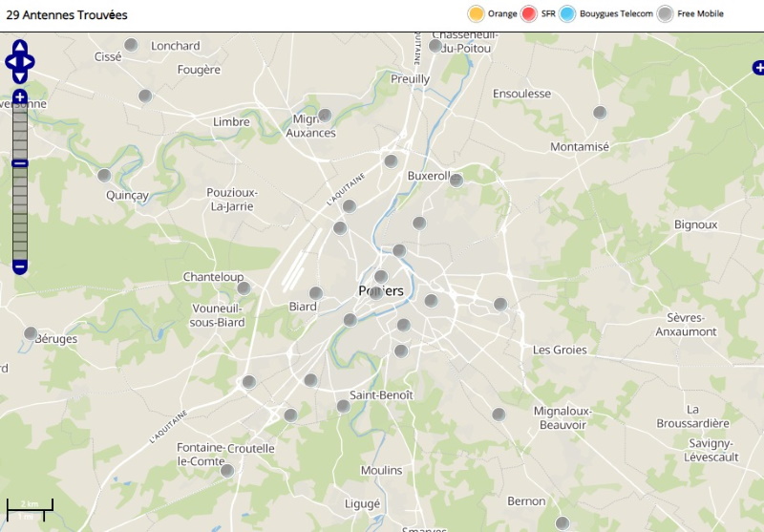
Task: Pan the map left with the arrow
Action: [x=10, y=62]
